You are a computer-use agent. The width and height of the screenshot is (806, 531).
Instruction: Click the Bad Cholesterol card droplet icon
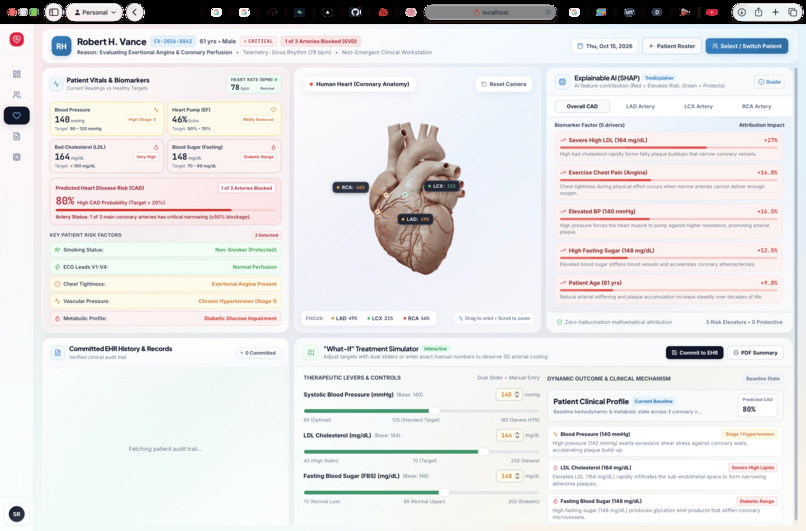[x=156, y=147]
